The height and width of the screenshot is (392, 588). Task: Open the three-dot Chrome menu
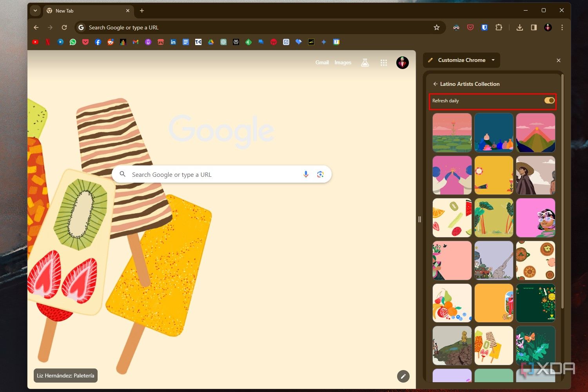coord(562,27)
